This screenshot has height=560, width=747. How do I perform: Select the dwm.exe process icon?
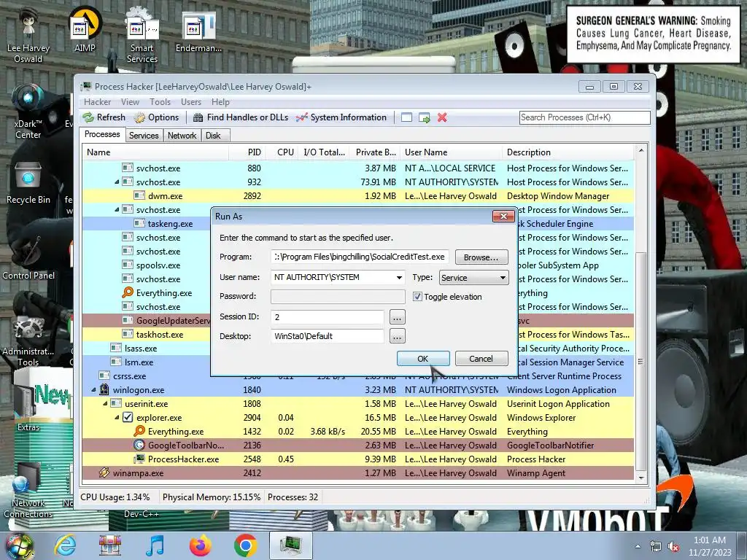[139, 195]
